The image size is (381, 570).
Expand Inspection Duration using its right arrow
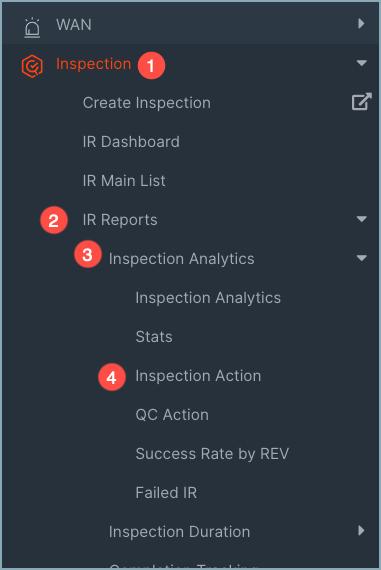361,530
